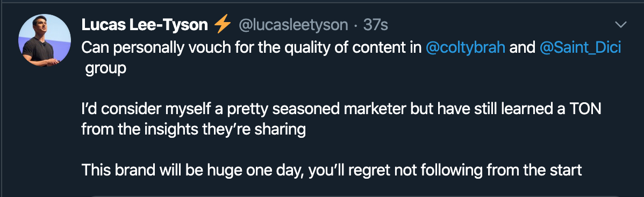Image resolution: width=644 pixels, height=197 pixels.
Task: Click the word "and" between the mentions
Action: click(522, 48)
